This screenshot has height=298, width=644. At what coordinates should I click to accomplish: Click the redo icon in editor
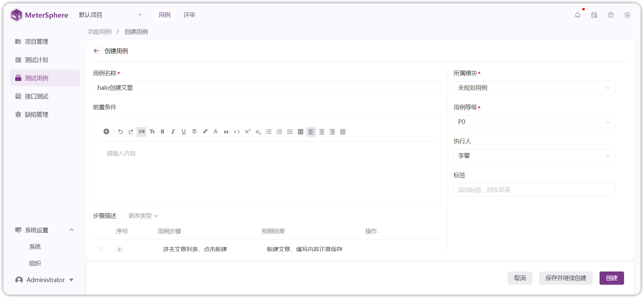131,132
